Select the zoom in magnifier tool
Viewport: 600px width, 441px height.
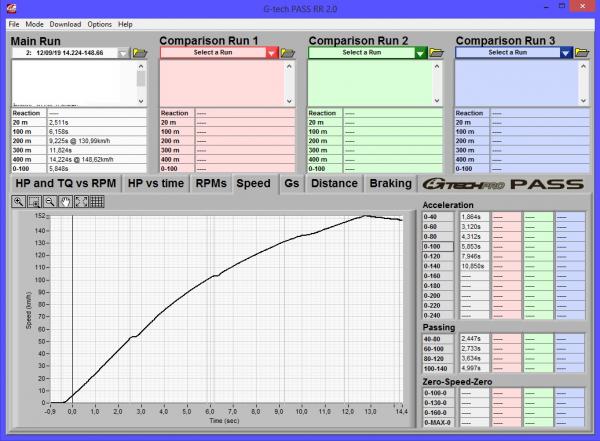(x=18, y=201)
